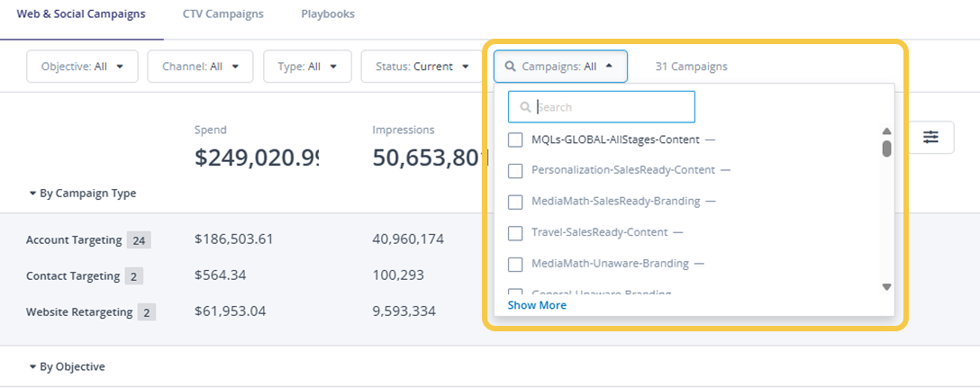The image size is (980, 388).
Task: Check Travel-SalesReady-Content campaign
Action: pos(515,233)
